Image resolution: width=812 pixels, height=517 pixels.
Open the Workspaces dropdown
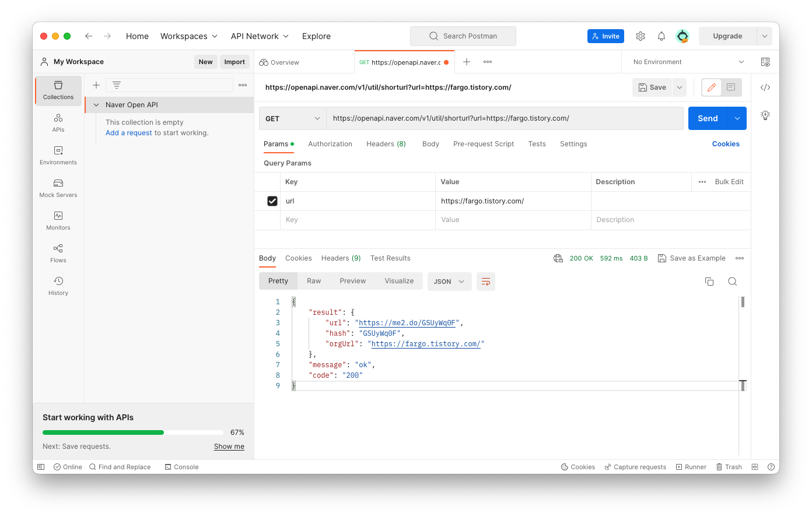[x=189, y=36]
